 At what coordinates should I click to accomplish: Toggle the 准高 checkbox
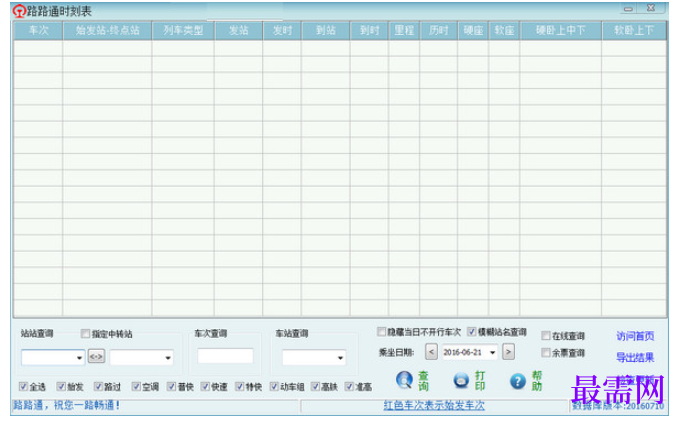click(x=349, y=386)
